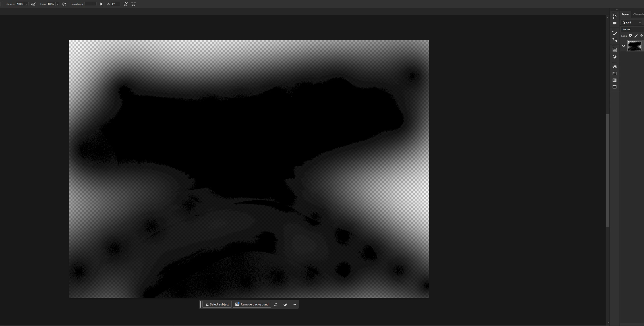The image size is (644, 326).
Task: Open the History panel icon
Action: [615, 16]
